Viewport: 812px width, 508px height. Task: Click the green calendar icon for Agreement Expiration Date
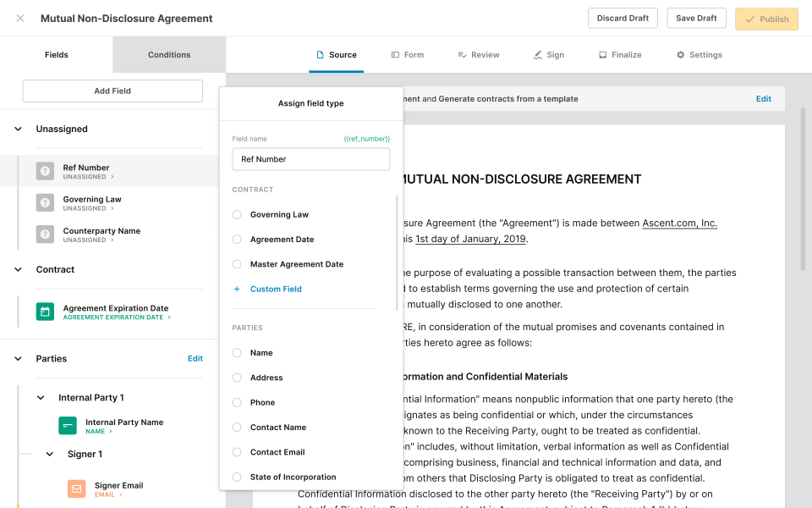(x=45, y=312)
